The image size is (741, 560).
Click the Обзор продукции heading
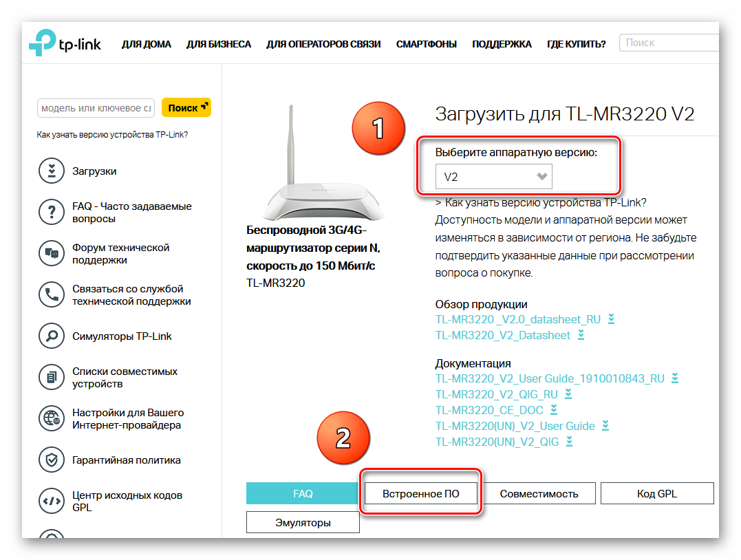click(x=481, y=304)
